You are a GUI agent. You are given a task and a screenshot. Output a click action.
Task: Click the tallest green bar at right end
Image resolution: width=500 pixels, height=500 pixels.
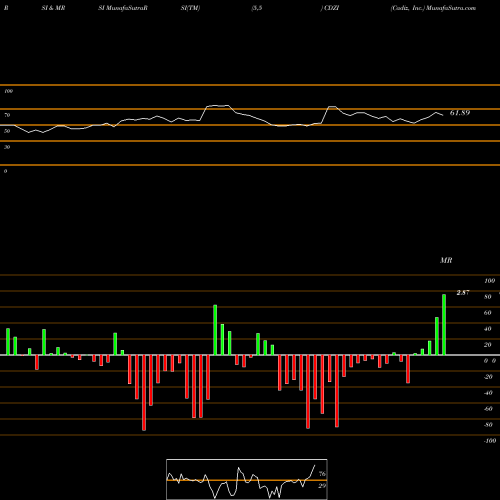point(444,324)
